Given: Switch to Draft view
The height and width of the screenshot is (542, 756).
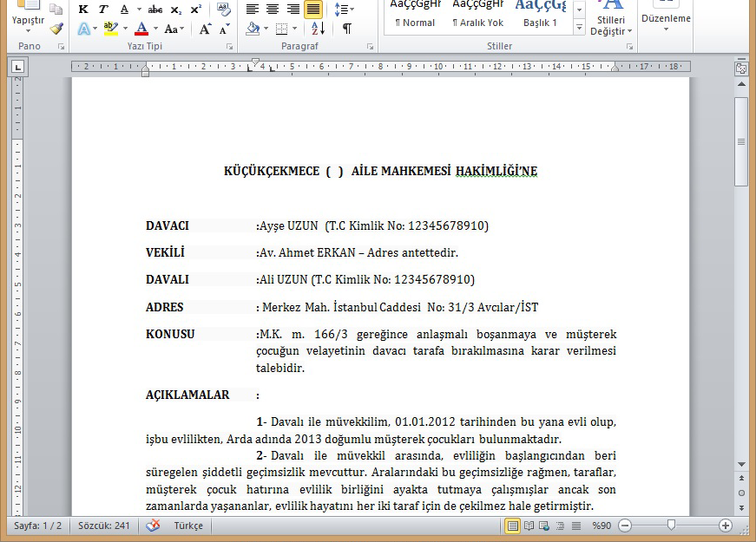Looking at the screenshot, I should point(576,526).
